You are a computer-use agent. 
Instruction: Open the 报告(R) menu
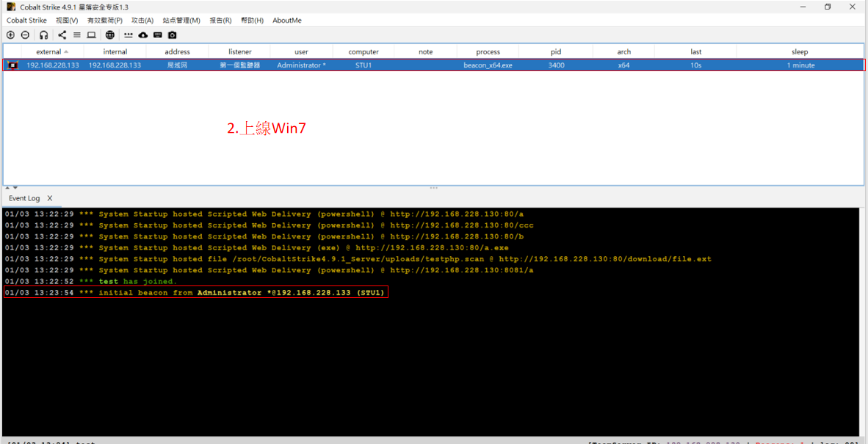click(220, 21)
